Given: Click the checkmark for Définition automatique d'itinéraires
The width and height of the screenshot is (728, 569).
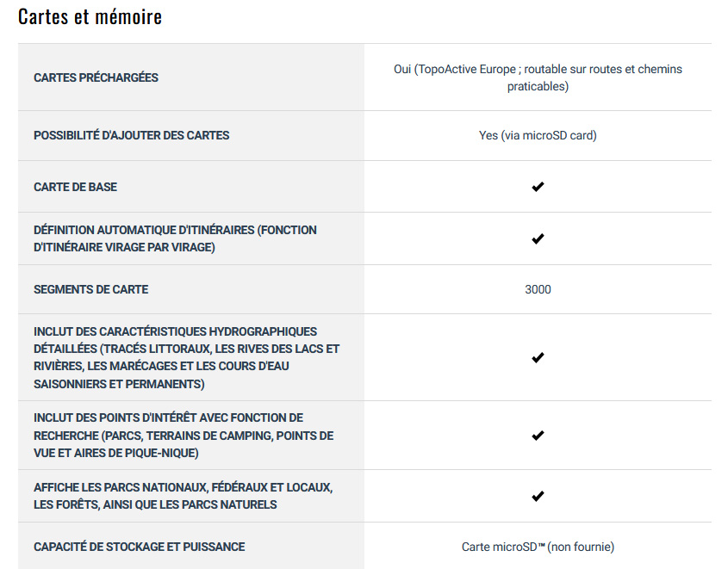Looking at the screenshot, I should pyautogui.click(x=538, y=238).
